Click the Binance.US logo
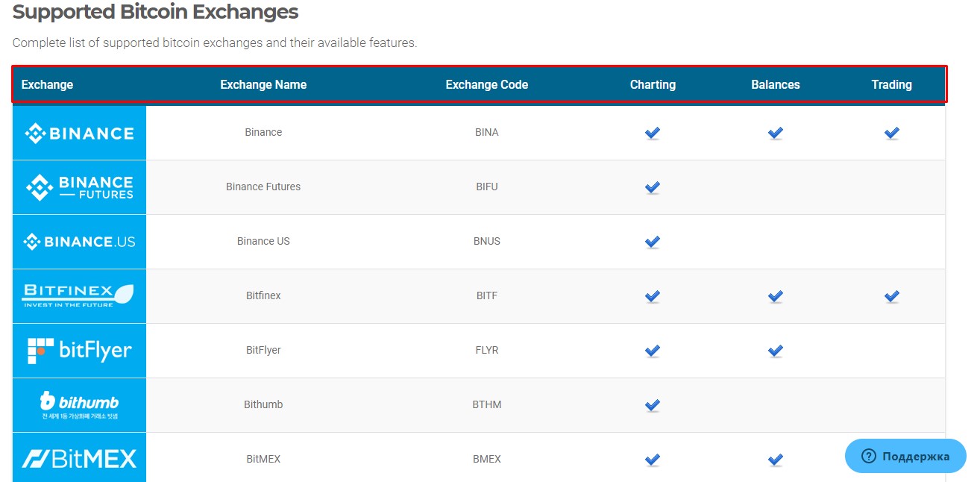The height and width of the screenshot is (482, 980). click(79, 242)
